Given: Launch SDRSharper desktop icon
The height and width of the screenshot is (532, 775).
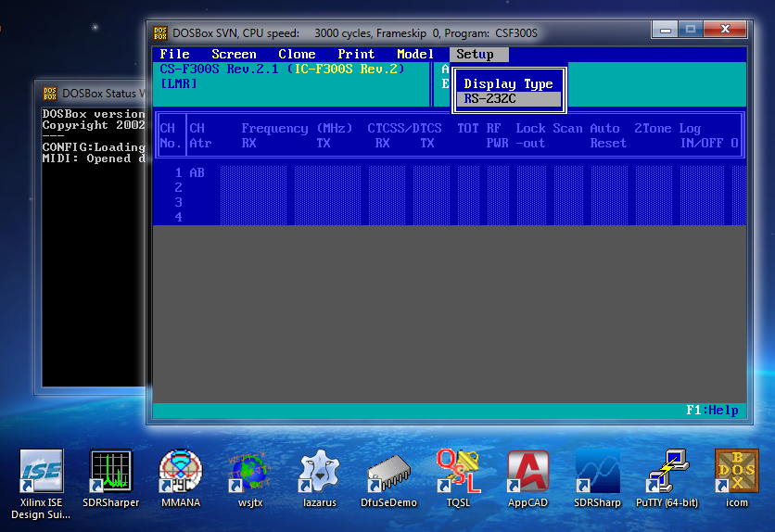Looking at the screenshot, I should (110, 472).
